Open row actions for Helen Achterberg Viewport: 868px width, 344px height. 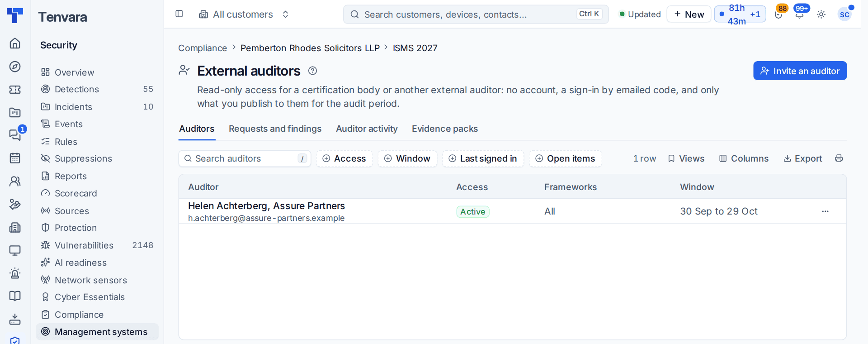[x=825, y=211]
